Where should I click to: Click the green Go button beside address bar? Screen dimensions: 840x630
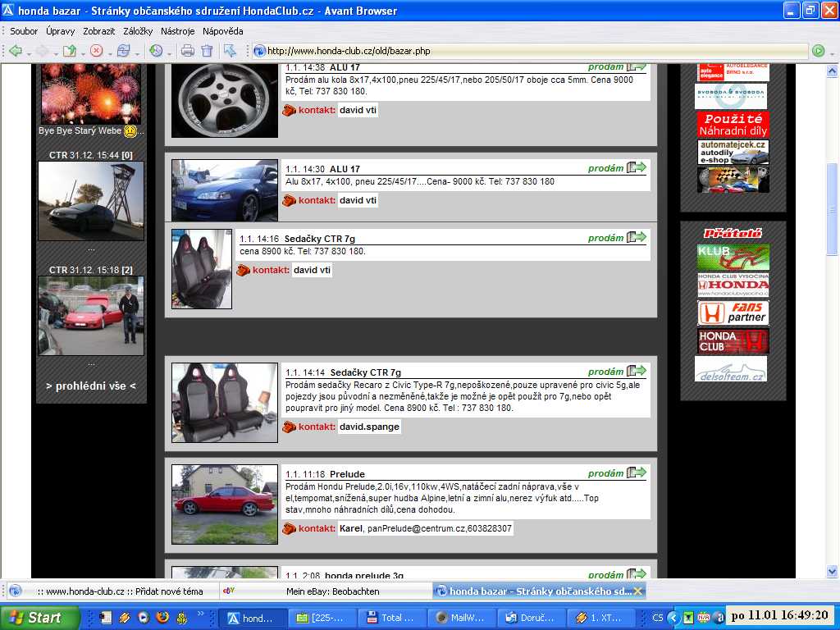[x=818, y=51]
